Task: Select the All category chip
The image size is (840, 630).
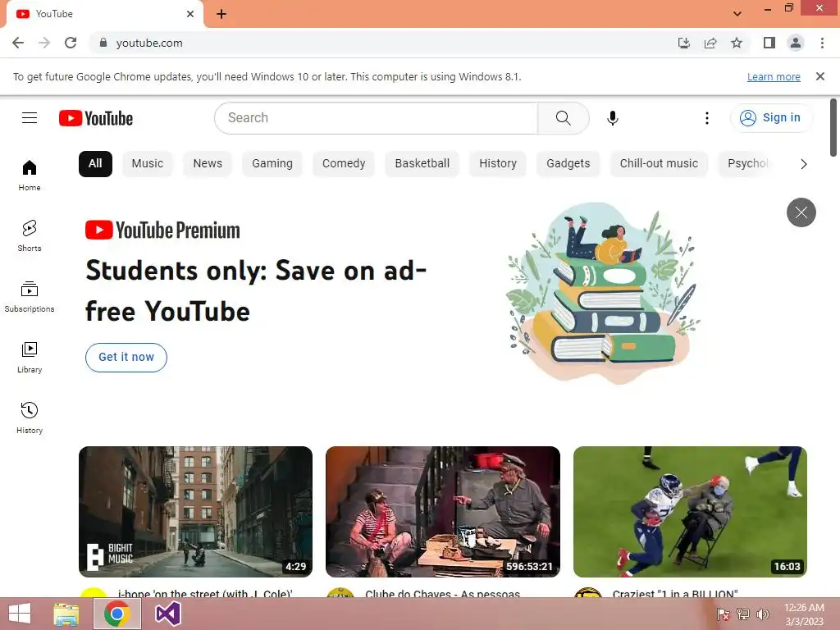Action: click(95, 163)
